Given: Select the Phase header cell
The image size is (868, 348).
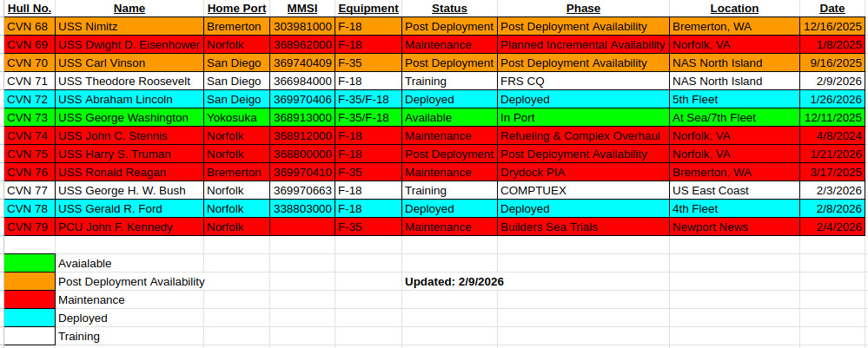Looking at the screenshot, I should coord(583,9).
